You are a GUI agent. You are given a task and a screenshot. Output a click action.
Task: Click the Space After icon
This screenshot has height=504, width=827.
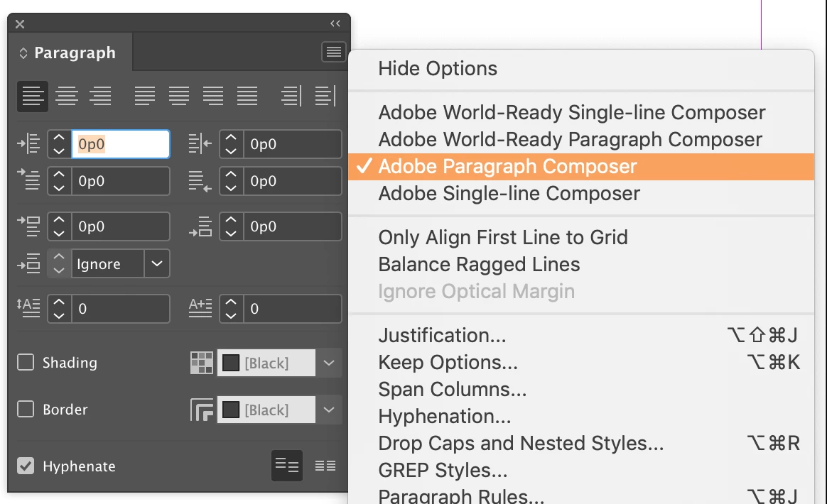coord(200,226)
